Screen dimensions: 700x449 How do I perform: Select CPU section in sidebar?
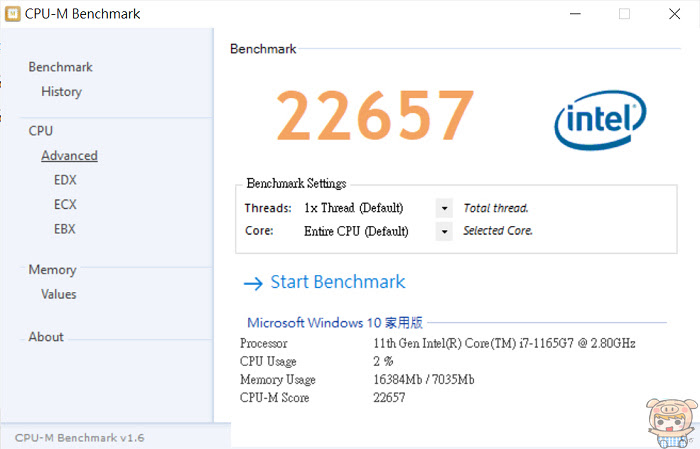tap(41, 131)
